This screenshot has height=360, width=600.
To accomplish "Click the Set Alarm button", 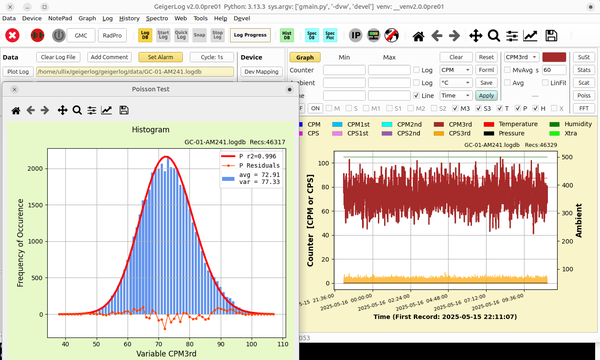I will pos(160,57).
